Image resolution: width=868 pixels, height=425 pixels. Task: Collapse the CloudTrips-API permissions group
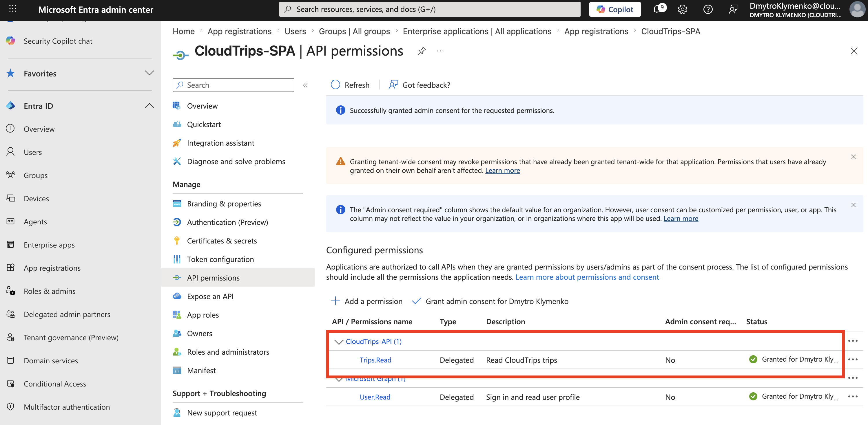tap(338, 342)
